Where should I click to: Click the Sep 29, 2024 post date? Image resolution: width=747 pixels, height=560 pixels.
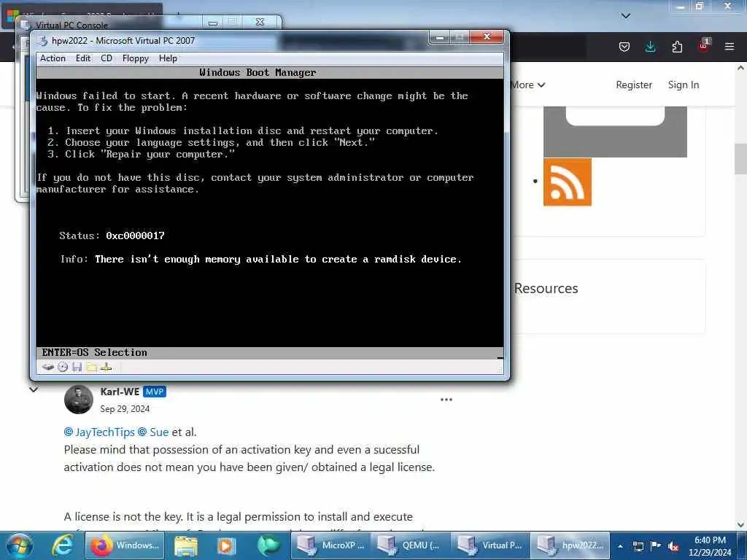click(125, 409)
